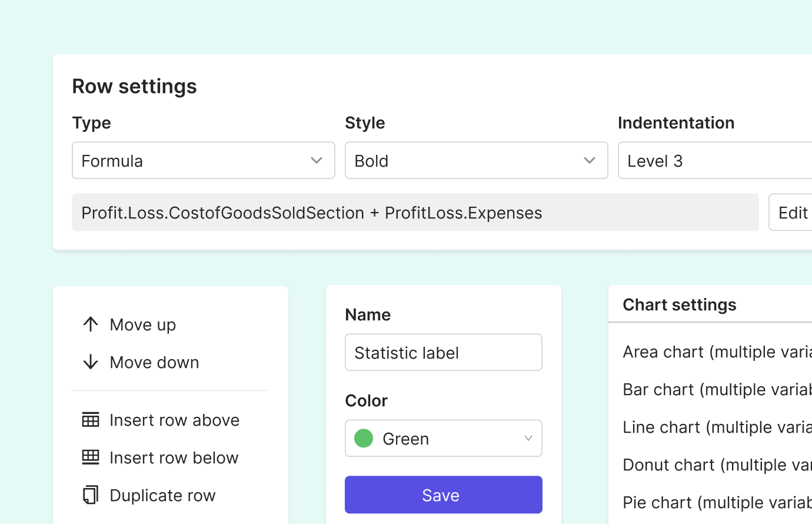Select Donut chart in Chart settings
The image size is (812, 524).
706,465
